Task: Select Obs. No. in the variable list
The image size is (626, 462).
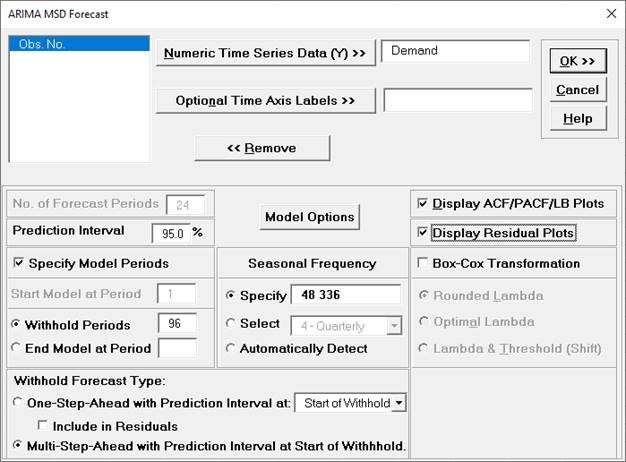Action: coord(43,46)
